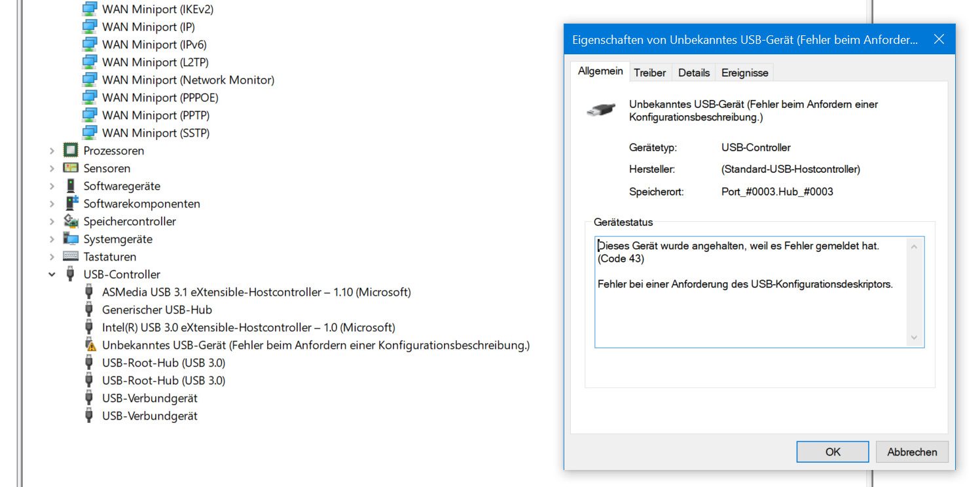Image resolution: width=980 pixels, height=487 pixels.
Task: Expand the Systemgeräte tree node
Action: [52, 240]
